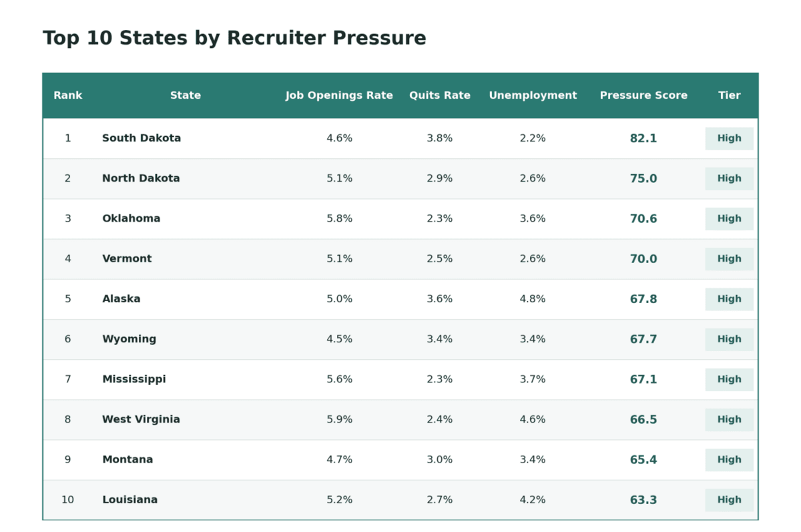Sort by the State column header

coord(186,95)
